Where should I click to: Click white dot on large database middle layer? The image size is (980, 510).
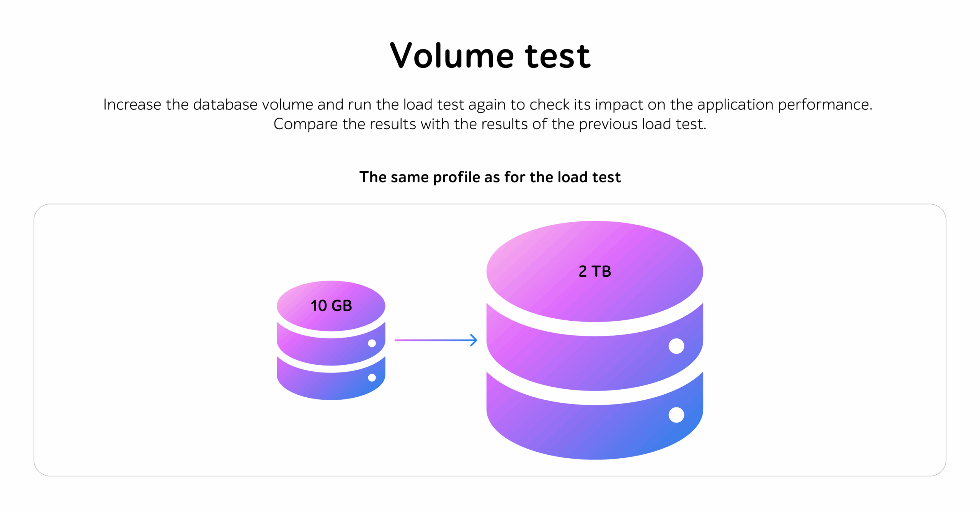click(x=676, y=346)
